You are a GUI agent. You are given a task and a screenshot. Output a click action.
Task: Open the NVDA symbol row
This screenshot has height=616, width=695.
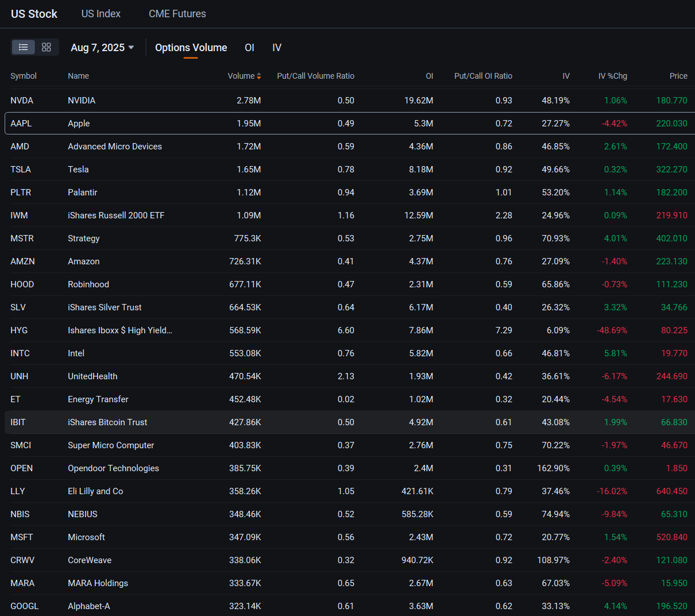click(x=349, y=101)
